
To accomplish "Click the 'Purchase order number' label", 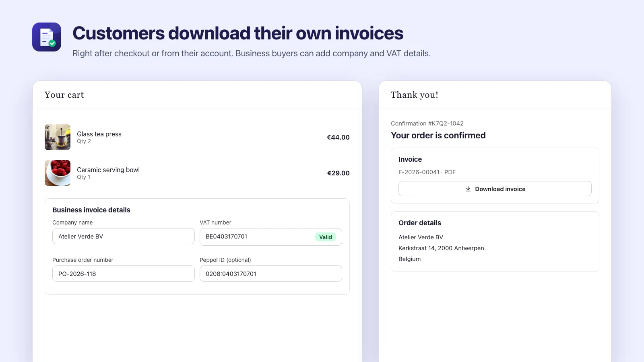I will (x=83, y=260).
